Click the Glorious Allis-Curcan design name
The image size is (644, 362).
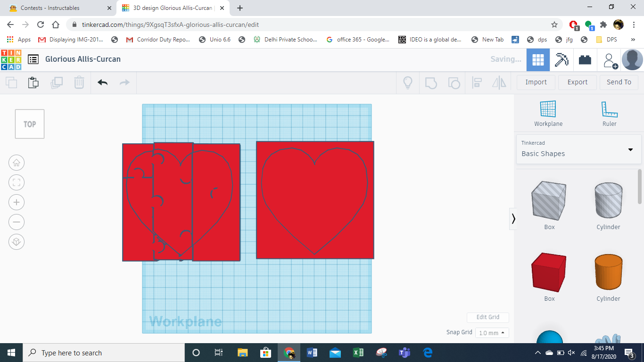(x=83, y=59)
